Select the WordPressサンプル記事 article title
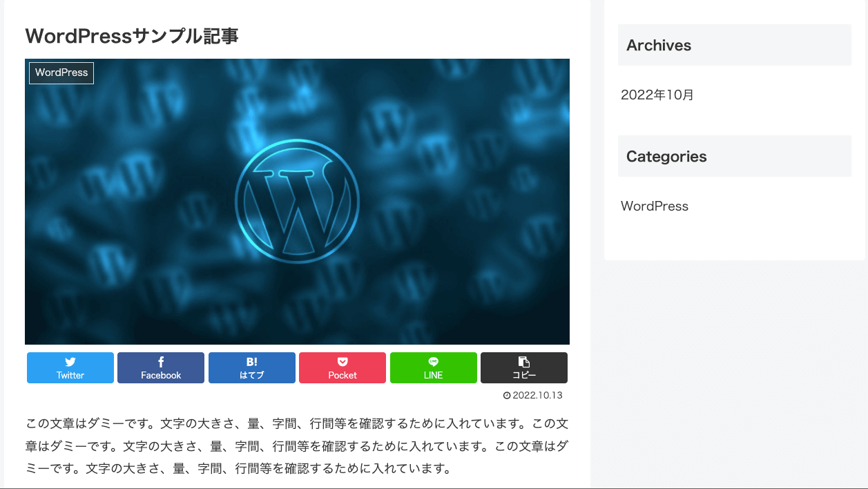This screenshot has height=489, width=868. point(132,36)
